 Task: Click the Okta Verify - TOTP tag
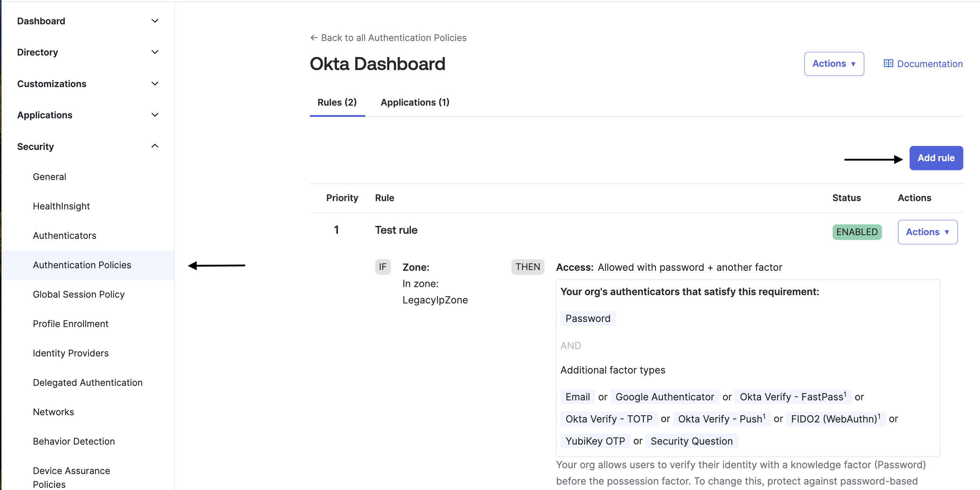609,419
